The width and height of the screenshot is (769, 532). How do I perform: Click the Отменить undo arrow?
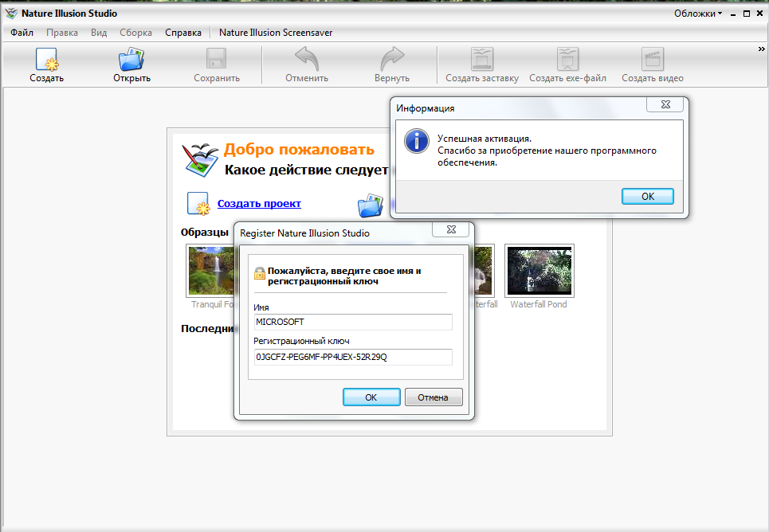tap(307, 59)
